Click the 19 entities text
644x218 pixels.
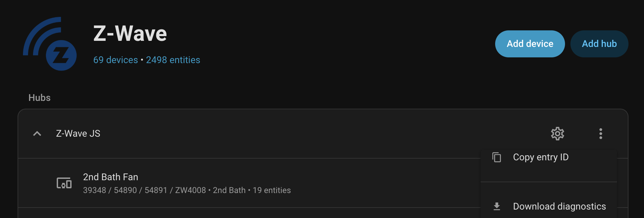coord(271,190)
